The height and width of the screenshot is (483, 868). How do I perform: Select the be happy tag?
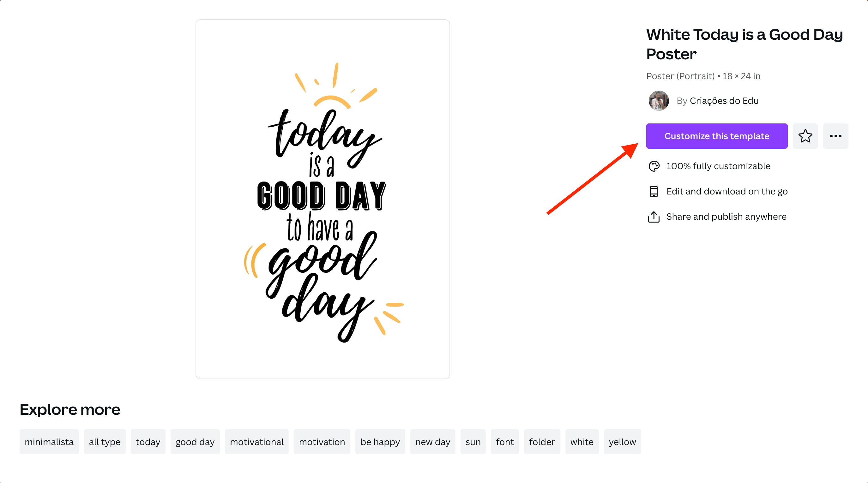[x=380, y=442]
